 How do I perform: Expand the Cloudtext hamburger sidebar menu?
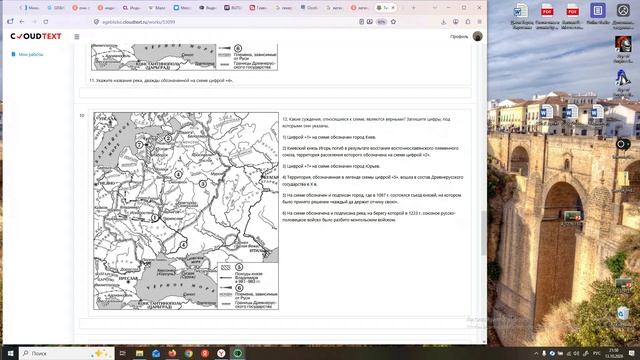click(x=77, y=37)
